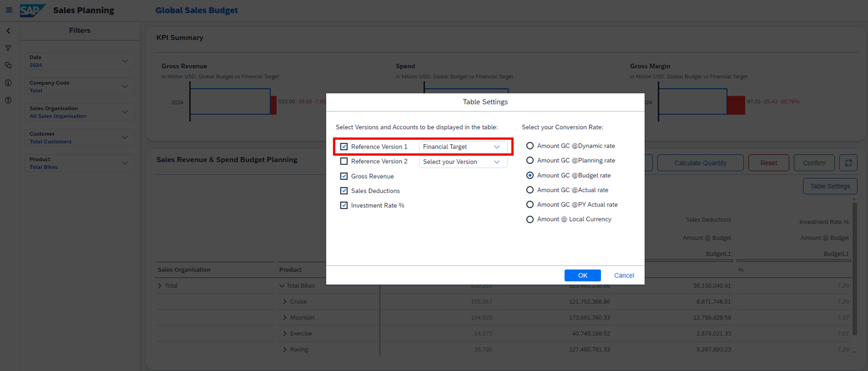868x371 pixels.
Task: Open the Date 2024 filter dropdown
Action: [80, 61]
